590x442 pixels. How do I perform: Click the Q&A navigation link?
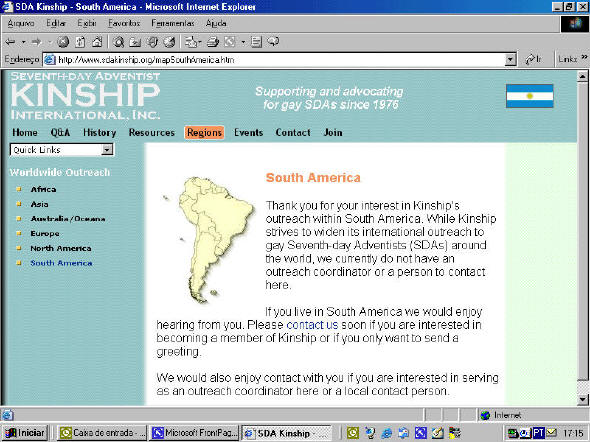60,132
